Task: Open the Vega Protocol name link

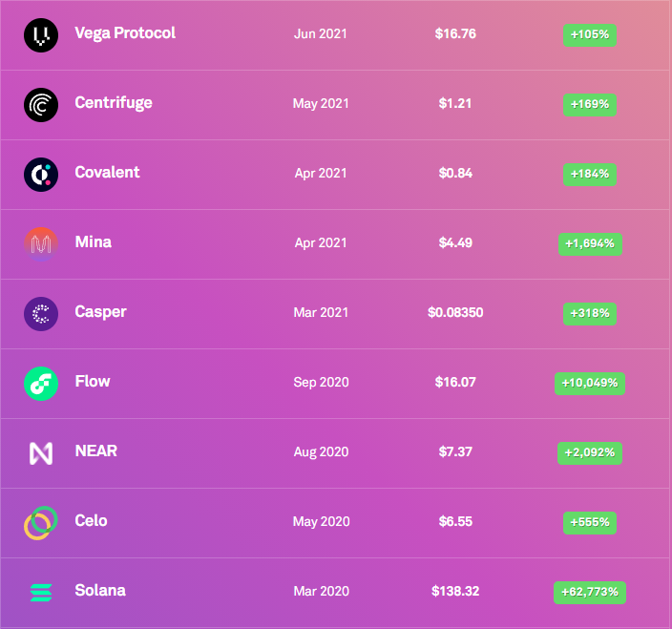Action: [x=125, y=33]
